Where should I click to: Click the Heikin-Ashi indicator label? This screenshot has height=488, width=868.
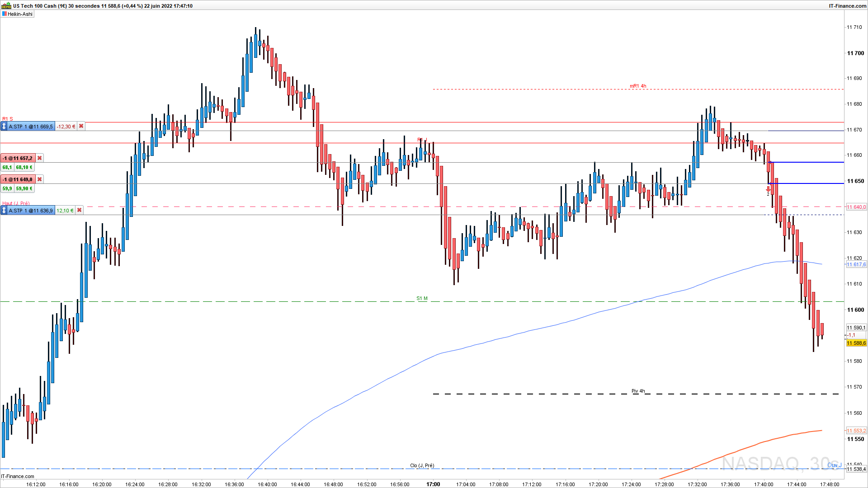pos(20,14)
